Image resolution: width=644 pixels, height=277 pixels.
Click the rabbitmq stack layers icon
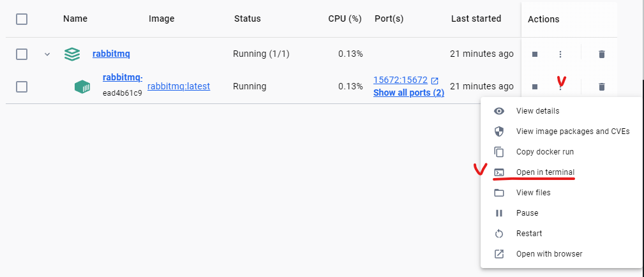[x=72, y=54]
